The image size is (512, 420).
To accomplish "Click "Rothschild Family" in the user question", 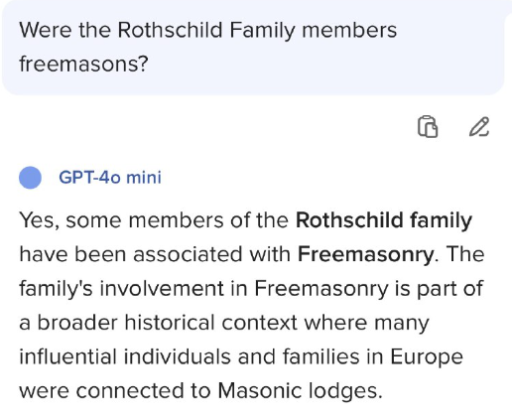I will (206, 31).
